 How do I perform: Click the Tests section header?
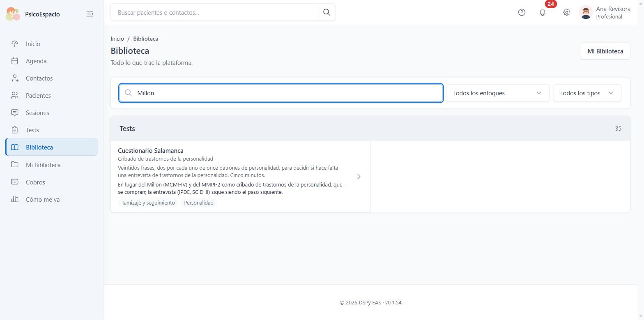pyautogui.click(x=370, y=129)
